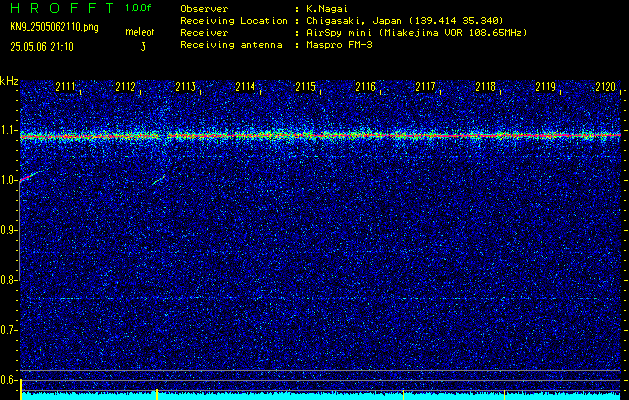Click the timestamp 25.05.06 21:10

click(x=42, y=47)
